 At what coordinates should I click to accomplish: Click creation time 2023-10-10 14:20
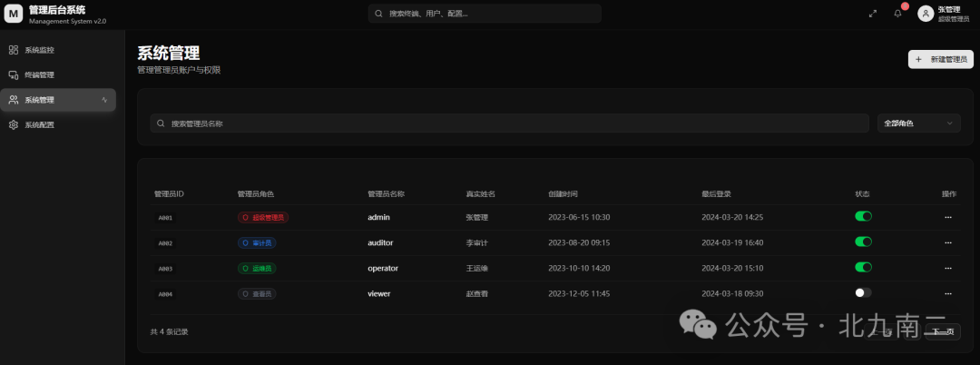point(579,268)
